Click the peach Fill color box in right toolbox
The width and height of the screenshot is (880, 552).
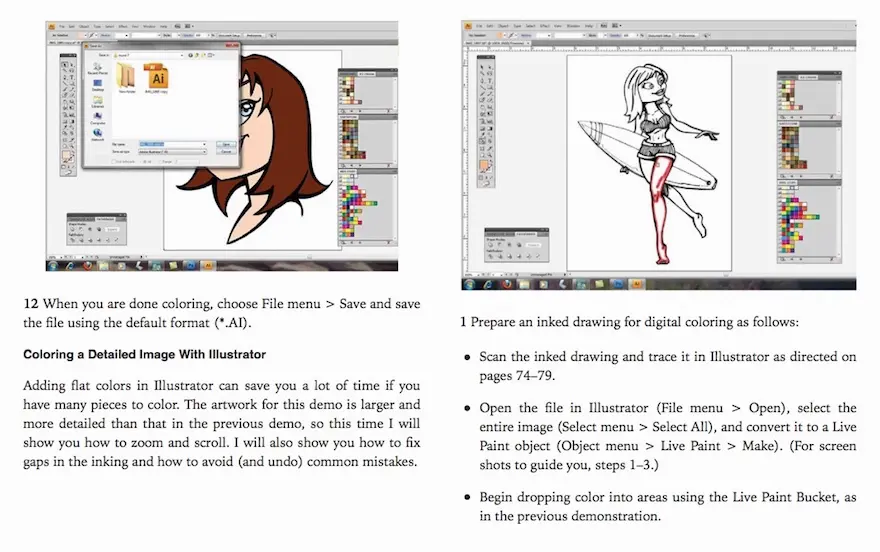tap(483, 164)
